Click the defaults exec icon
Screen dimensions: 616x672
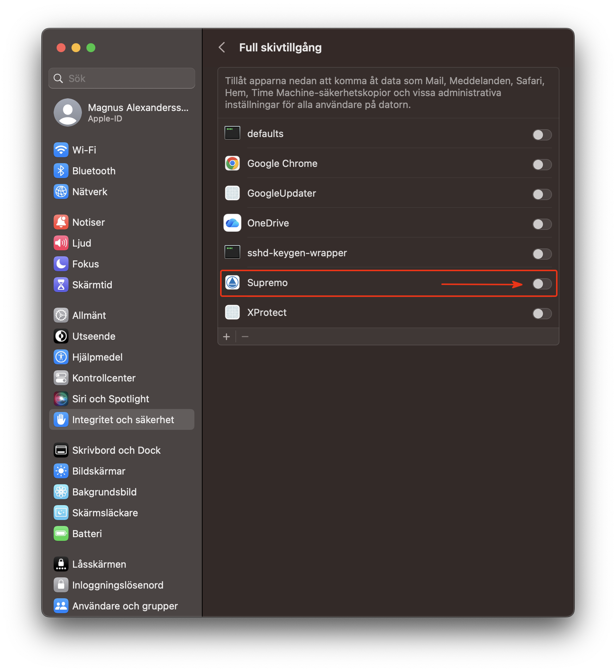click(x=232, y=133)
